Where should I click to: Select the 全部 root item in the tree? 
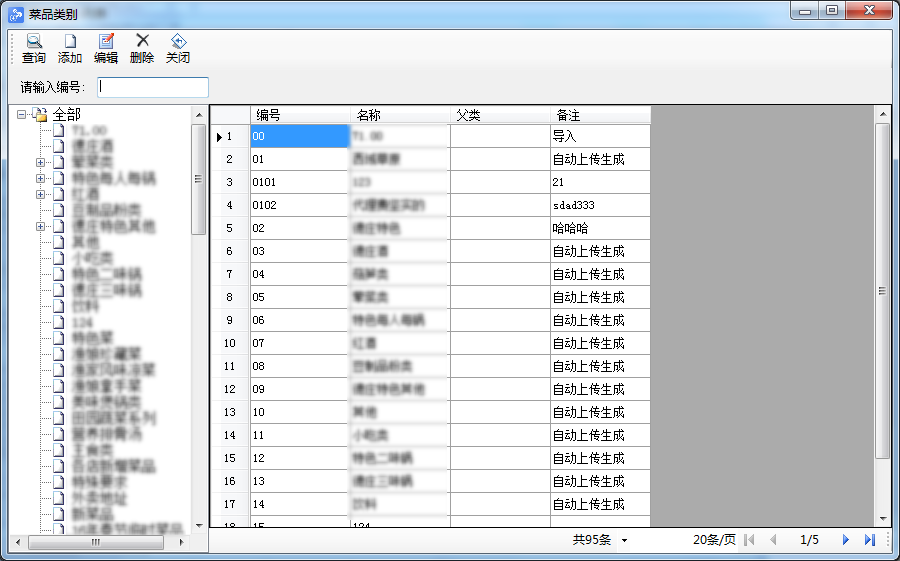click(67, 114)
